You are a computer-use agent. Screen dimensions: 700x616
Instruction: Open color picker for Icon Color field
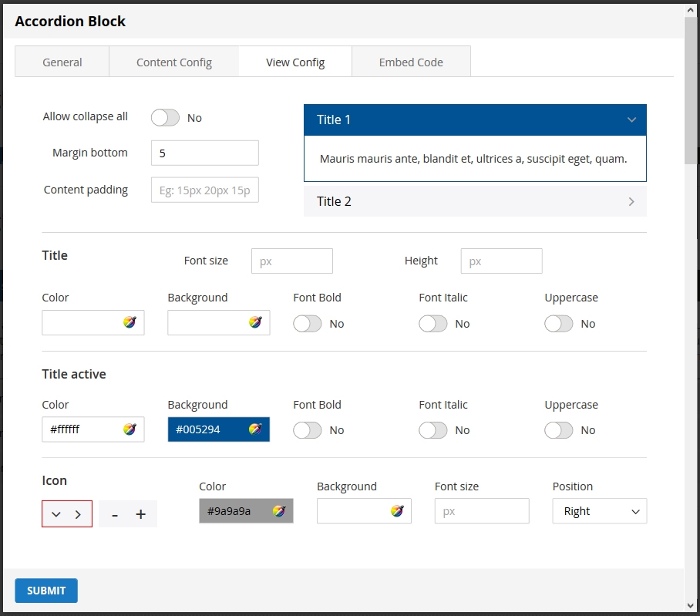[279, 511]
